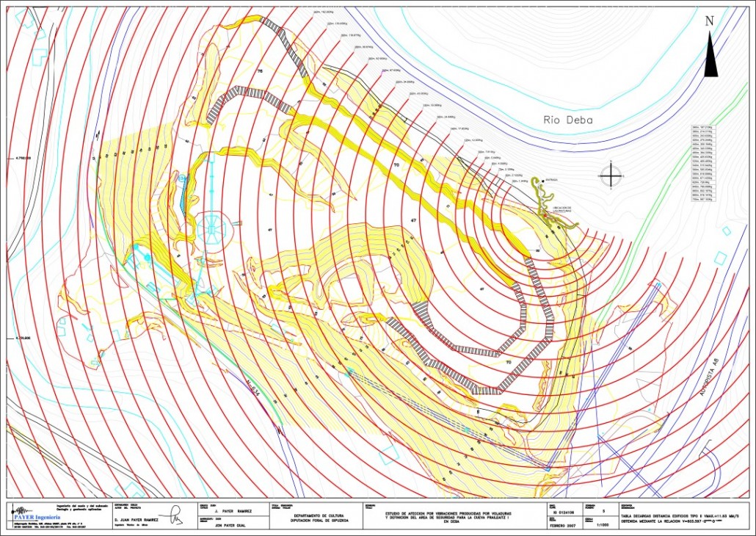This screenshot has width=756, height=536.
Task: Click the 'FEBRERO 2007' date cell
Action: (x=563, y=524)
